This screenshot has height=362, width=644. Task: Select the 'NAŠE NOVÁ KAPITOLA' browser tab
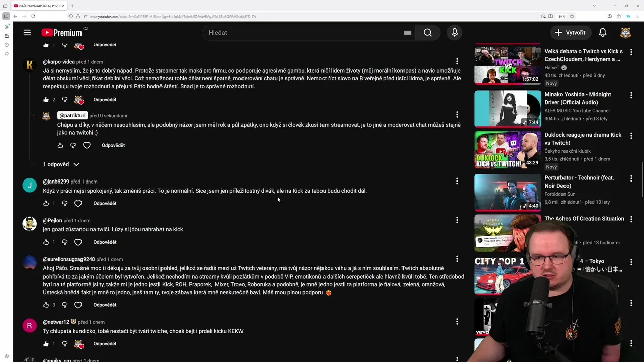(40, 6)
